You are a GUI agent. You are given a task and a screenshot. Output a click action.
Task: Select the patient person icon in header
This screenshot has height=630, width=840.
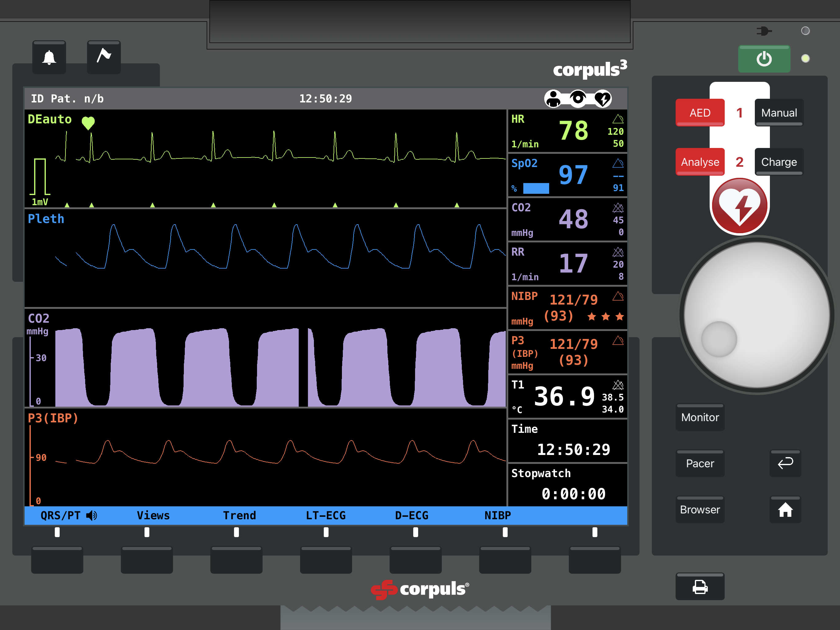click(x=554, y=99)
